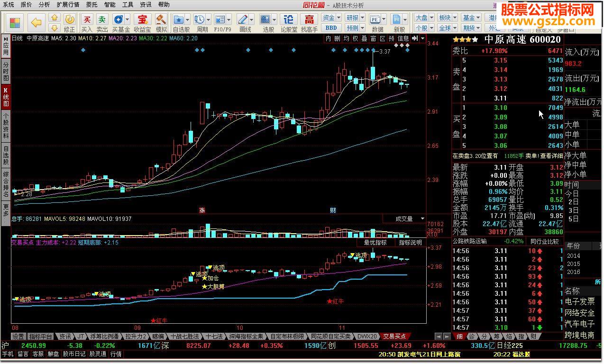Image resolution: width=604 pixels, height=364 pixels.
Task: Click the colorful home grid icon
Action: tap(15, 22)
